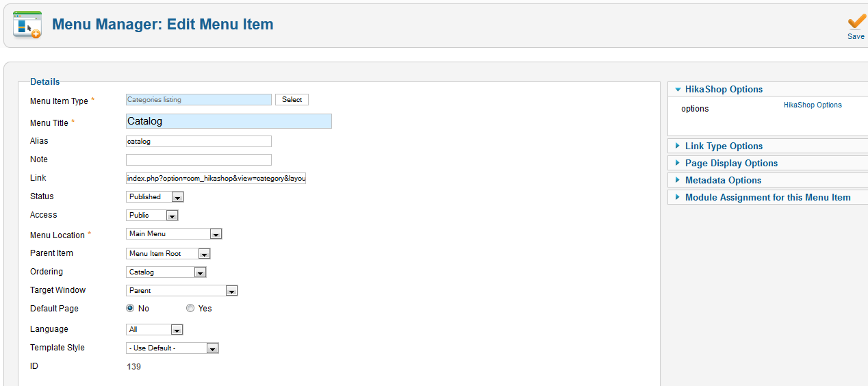Click the Menu Title label
Image resolution: width=868 pixels, height=386 pixels.
(x=49, y=123)
